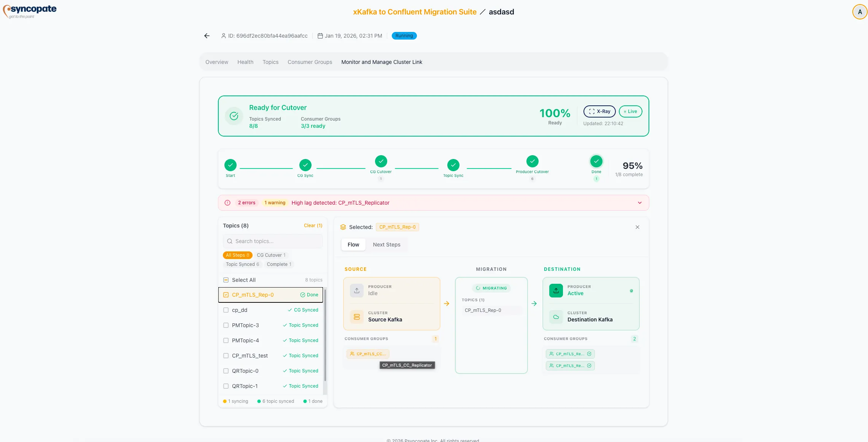Clear the selected topic filter
The width and height of the screenshot is (868, 442).
pyautogui.click(x=313, y=225)
